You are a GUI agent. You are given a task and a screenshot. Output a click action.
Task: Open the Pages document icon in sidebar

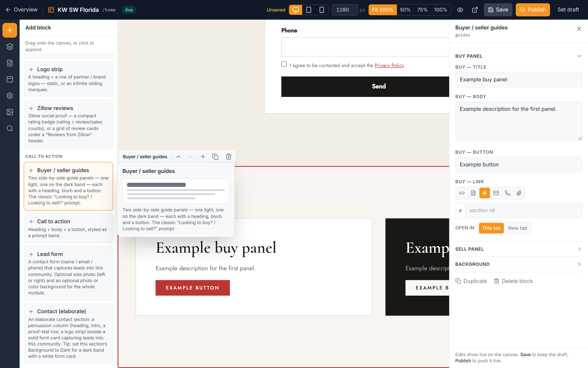click(x=10, y=63)
